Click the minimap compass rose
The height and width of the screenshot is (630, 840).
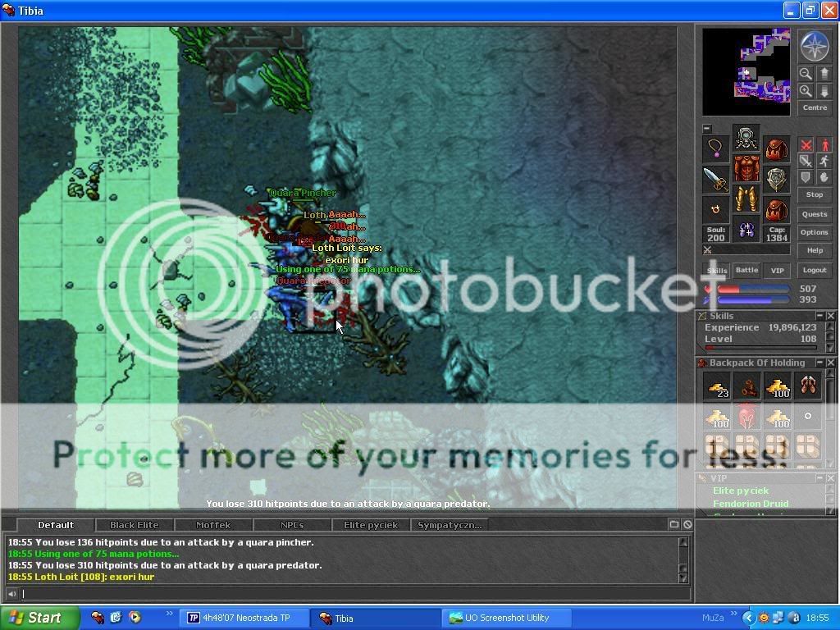[815, 47]
